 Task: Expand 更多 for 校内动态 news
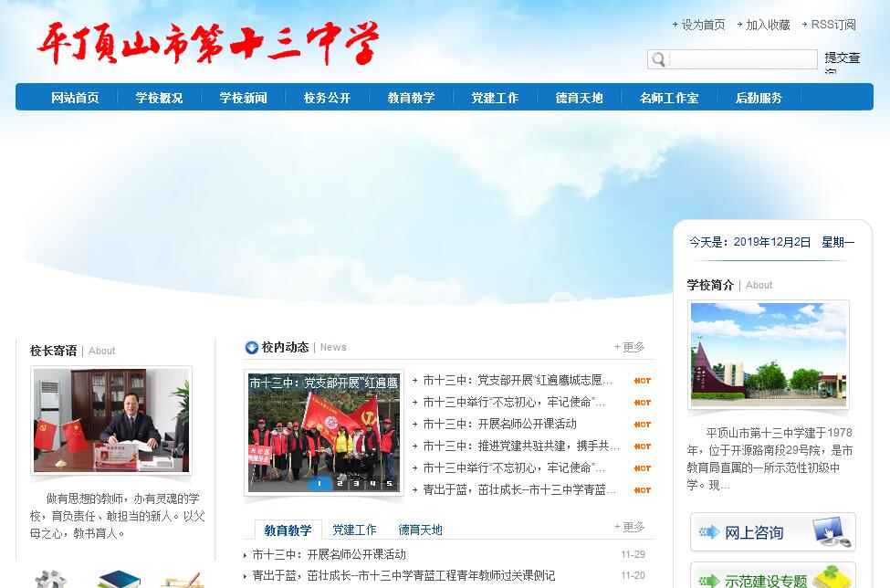(629, 347)
